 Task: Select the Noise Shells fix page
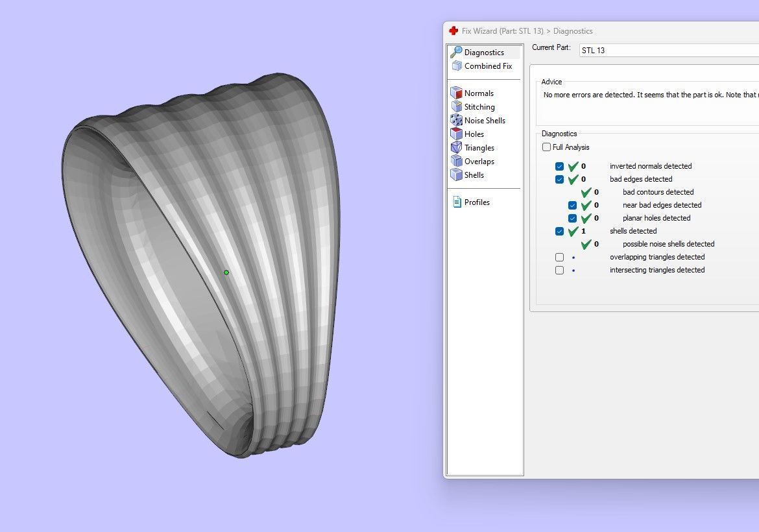point(485,120)
